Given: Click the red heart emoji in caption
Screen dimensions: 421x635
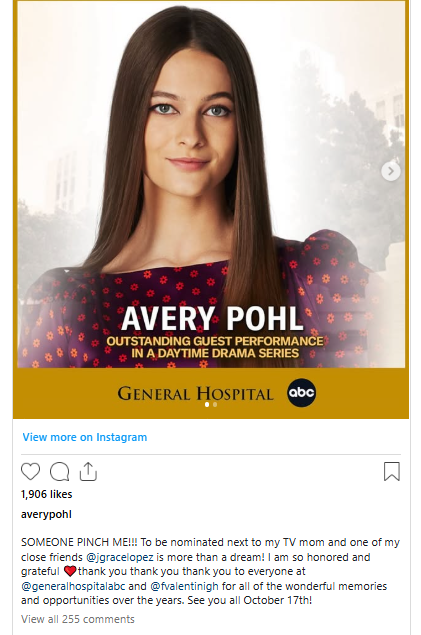Looking at the screenshot, I should coord(70,571).
